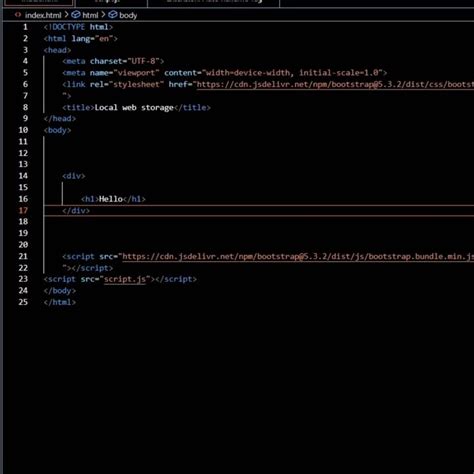
Task: Click the "></script> text on line 22
Action: click(88, 268)
